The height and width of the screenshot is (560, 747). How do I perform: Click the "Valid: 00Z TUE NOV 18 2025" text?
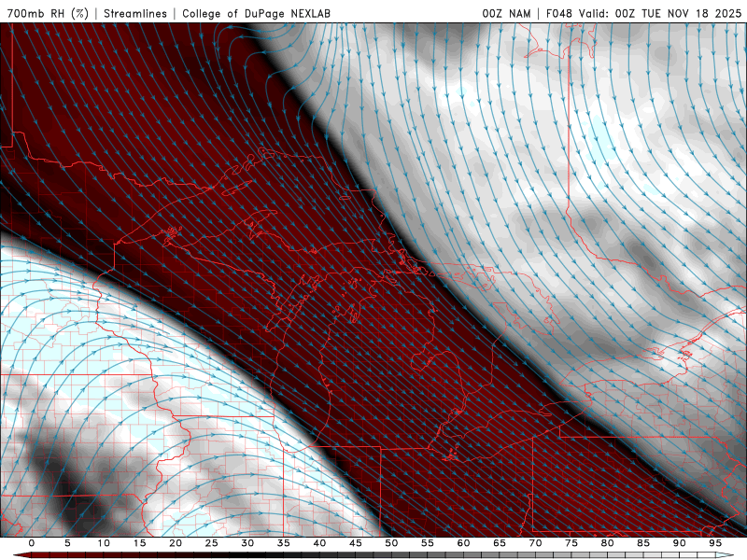pyautogui.click(x=660, y=13)
